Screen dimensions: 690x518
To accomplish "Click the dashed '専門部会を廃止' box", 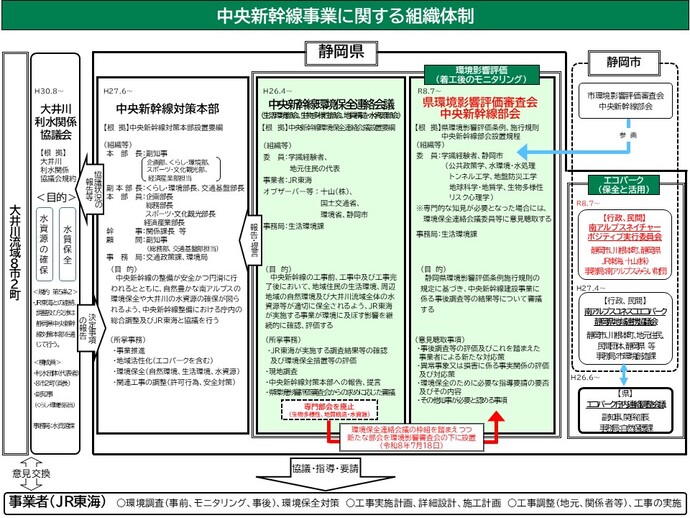I will [329, 410].
